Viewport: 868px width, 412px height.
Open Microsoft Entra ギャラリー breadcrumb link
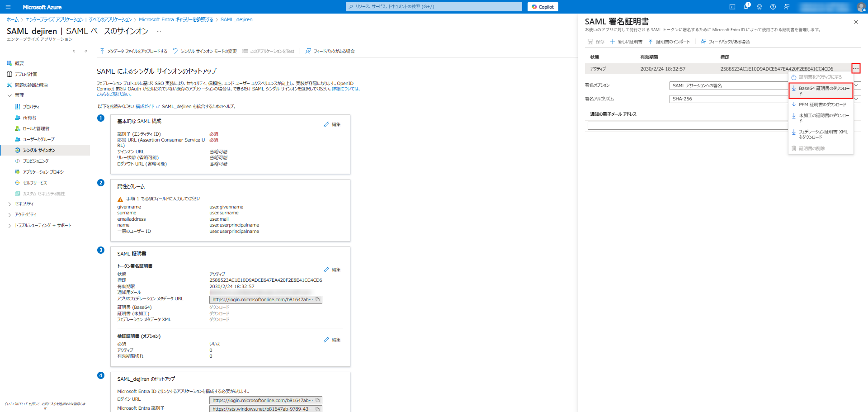click(x=176, y=19)
